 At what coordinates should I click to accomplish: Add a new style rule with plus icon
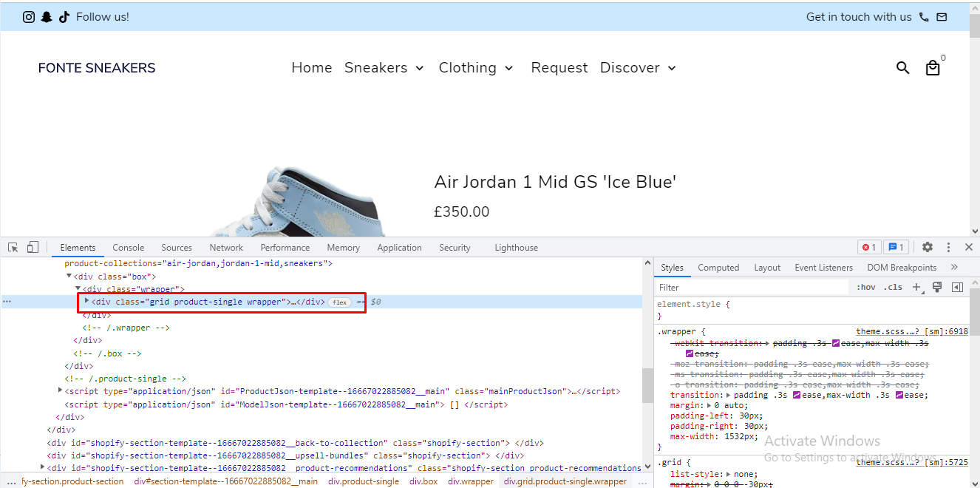pyautogui.click(x=916, y=287)
